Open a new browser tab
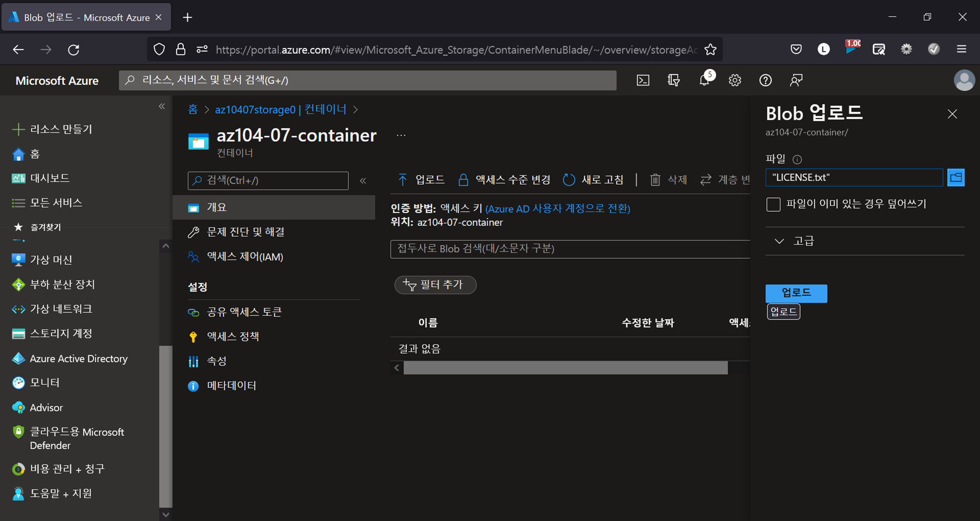 pos(187,18)
